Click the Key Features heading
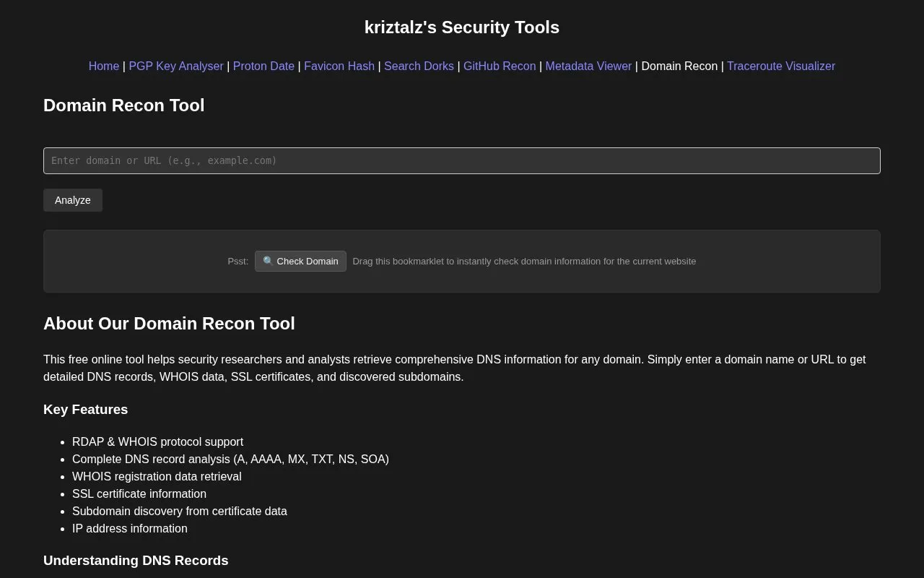This screenshot has width=924, height=578. (85, 410)
